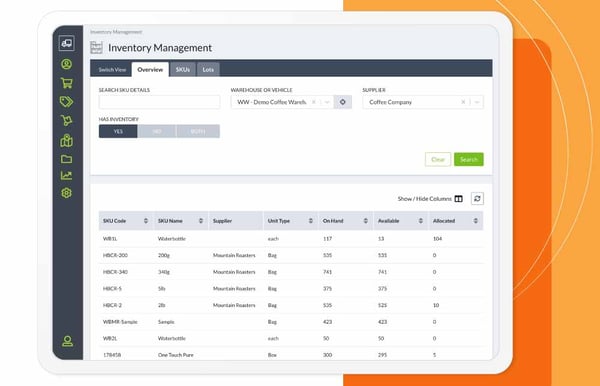Click the Allocated value 10 for HBCR-2
Image resolution: width=600 pixels, height=386 pixels.
pos(436,305)
